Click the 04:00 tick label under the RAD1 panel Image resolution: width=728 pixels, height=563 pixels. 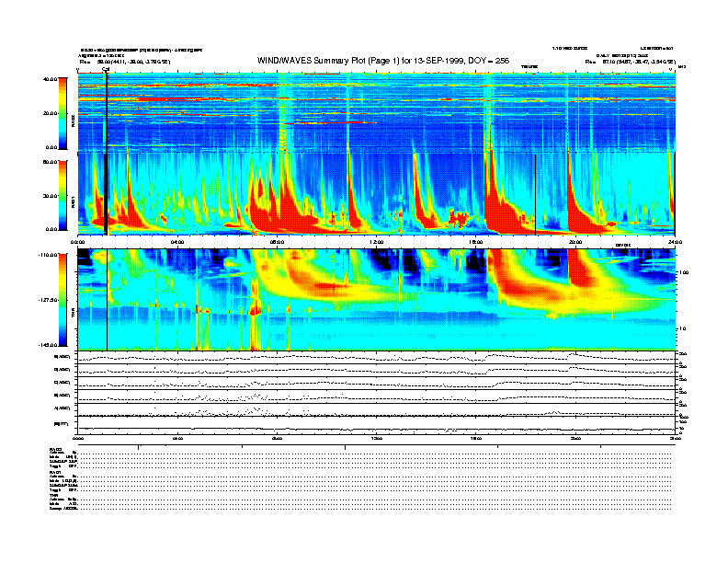(x=176, y=242)
